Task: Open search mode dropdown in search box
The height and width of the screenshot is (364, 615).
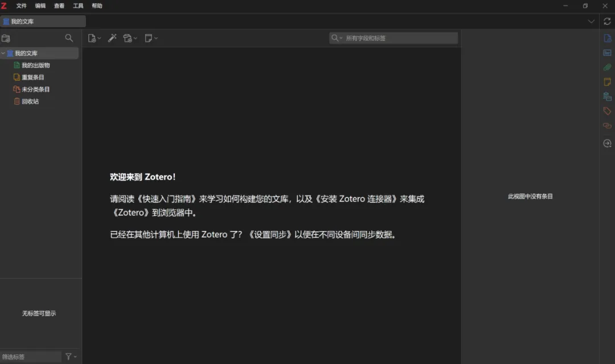Action: coord(337,38)
